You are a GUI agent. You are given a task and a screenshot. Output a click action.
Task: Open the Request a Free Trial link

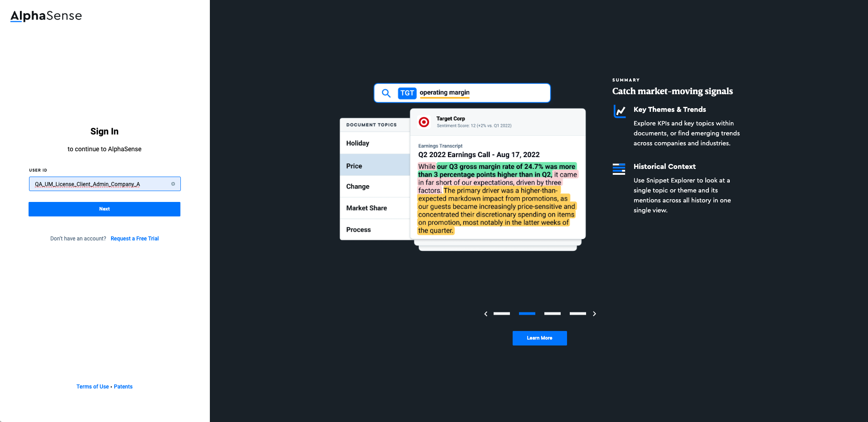point(135,239)
